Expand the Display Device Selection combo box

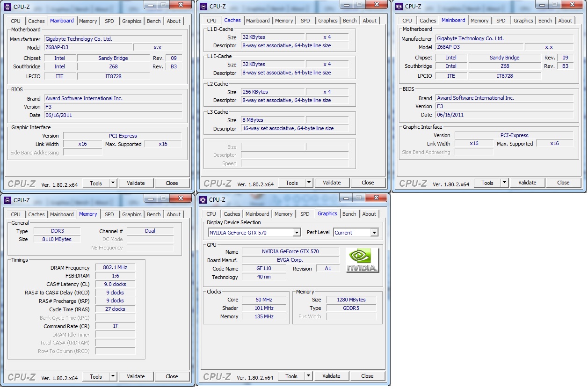coord(297,233)
